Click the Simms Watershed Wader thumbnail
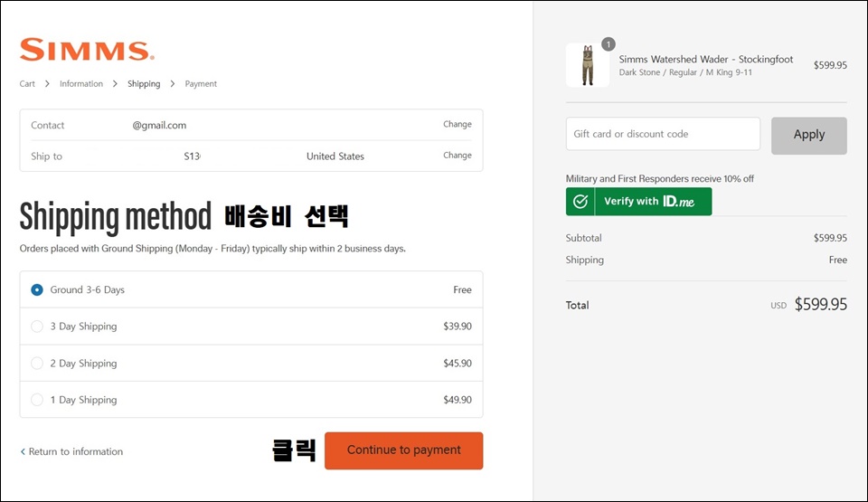 pyautogui.click(x=588, y=65)
